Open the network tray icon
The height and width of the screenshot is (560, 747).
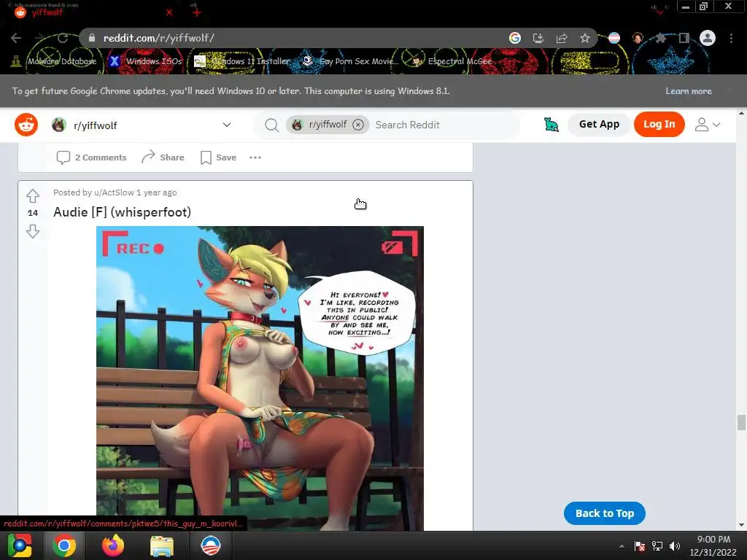657,546
